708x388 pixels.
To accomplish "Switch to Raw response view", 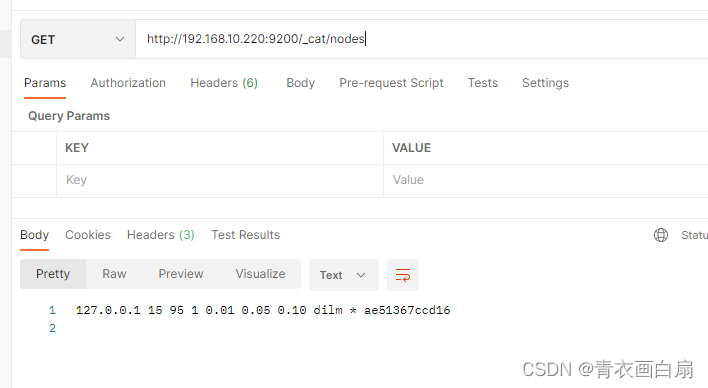I will [114, 274].
